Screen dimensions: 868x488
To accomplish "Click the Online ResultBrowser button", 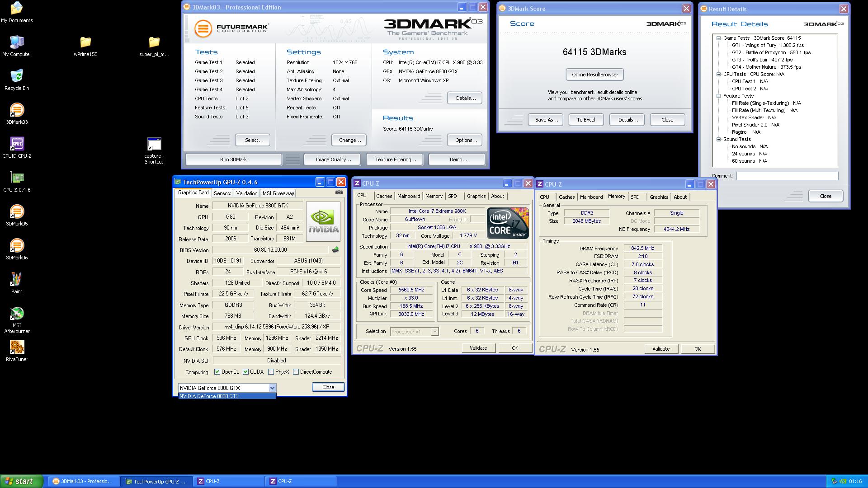I will click(x=594, y=75).
